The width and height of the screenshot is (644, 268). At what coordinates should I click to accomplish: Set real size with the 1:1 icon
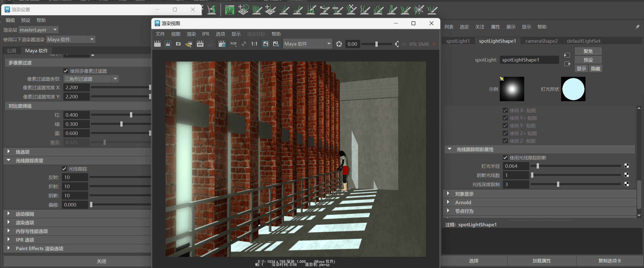pos(254,44)
